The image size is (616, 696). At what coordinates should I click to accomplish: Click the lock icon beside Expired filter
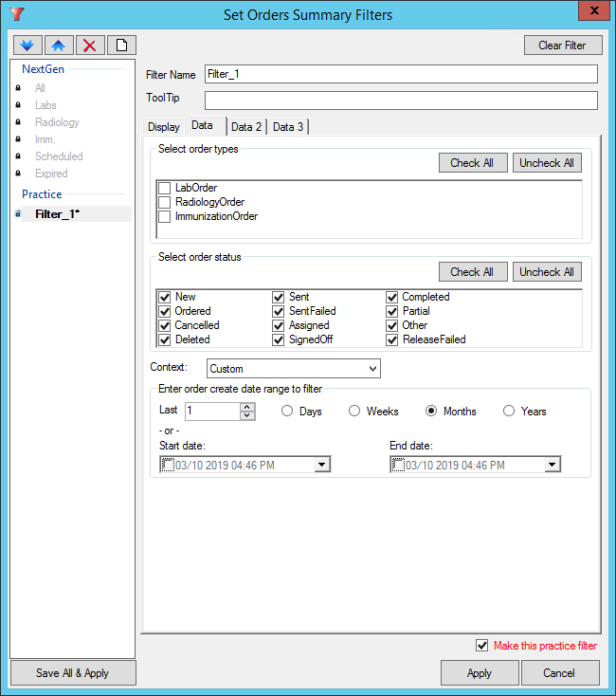[18, 174]
